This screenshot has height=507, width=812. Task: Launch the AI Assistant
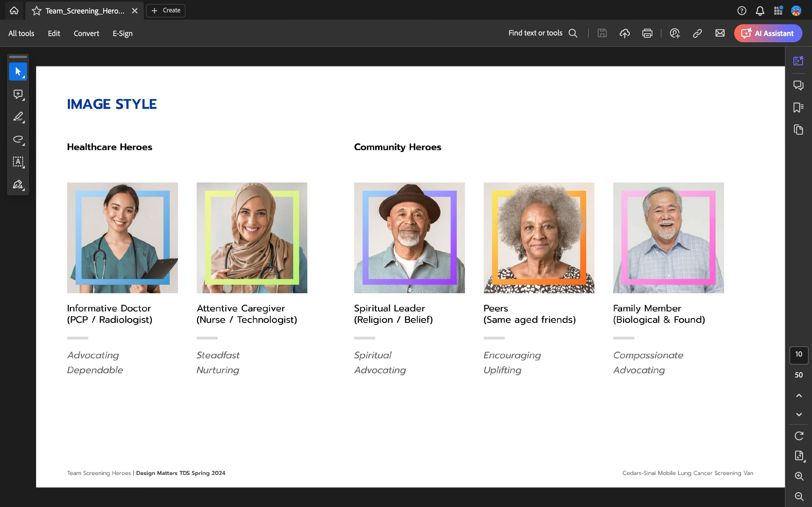click(x=768, y=33)
